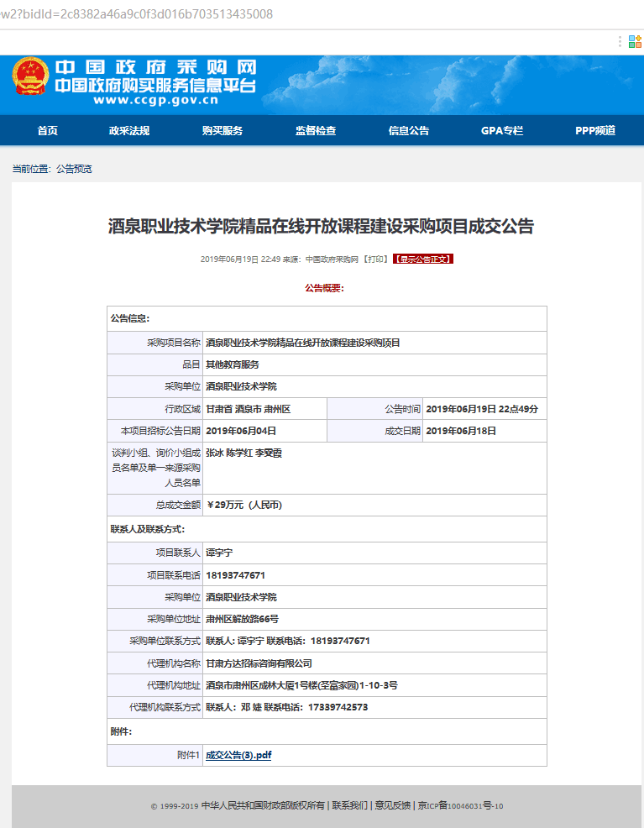
Task: Switch to 信息公告 page
Action: coord(409,131)
